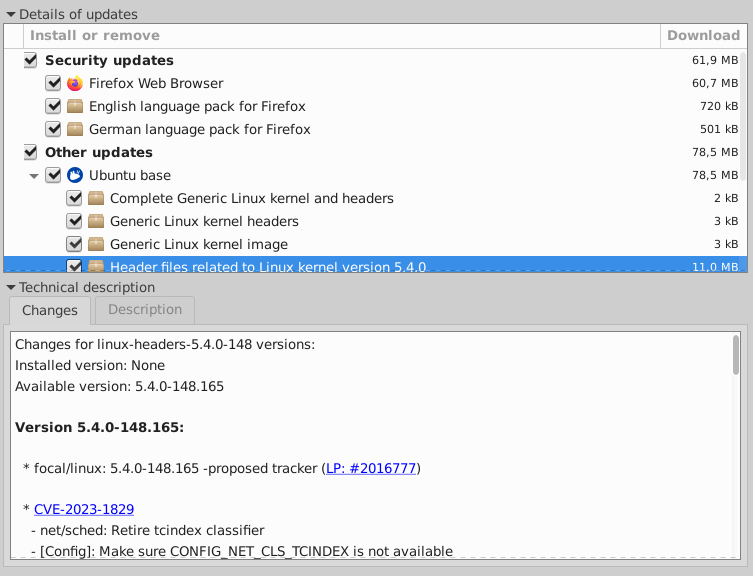Click the 60,7 MB download size

(x=715, y=83)
